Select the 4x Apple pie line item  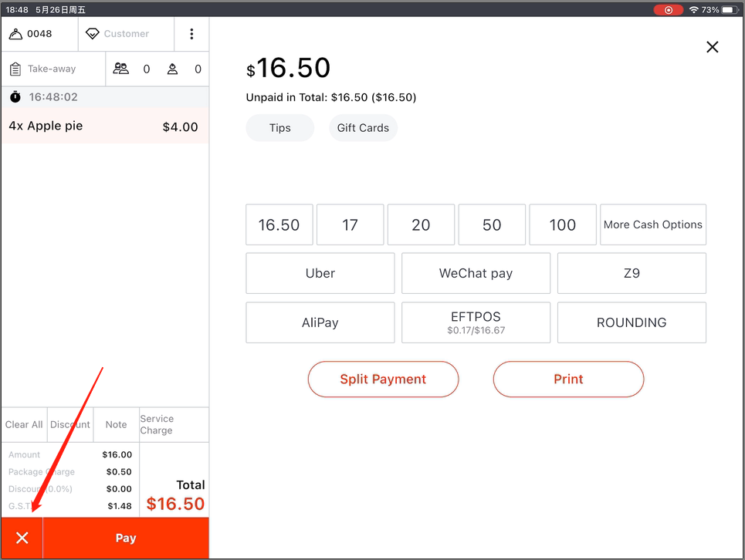click(104, 127)
